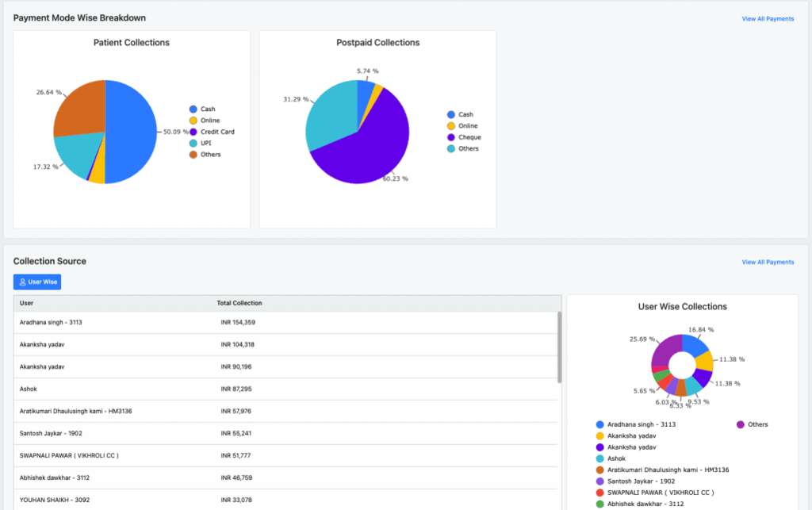Toggle Cheque series in Postpaid Collections legend
The width and height of the screenshot is (812, 510).
tap(469, 137)
